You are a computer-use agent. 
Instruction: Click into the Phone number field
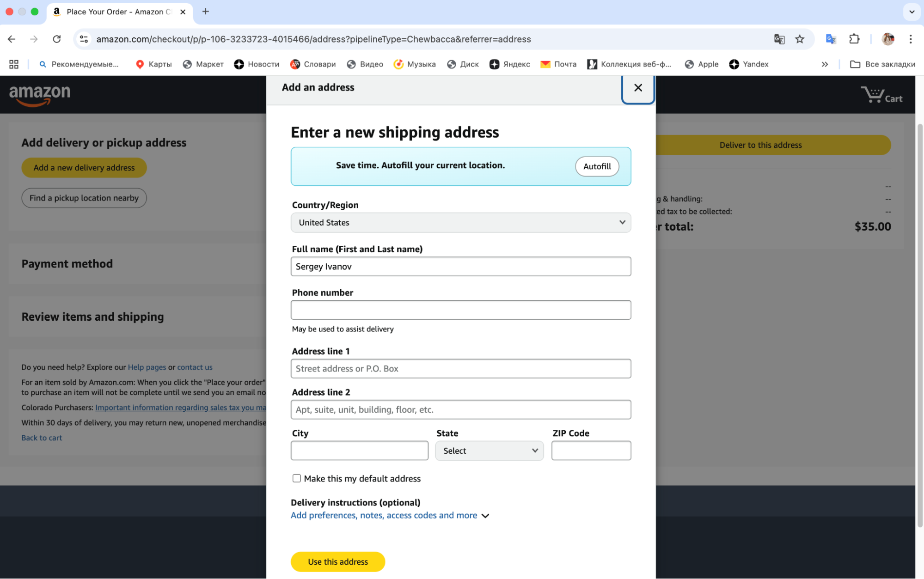[x=460, y=310]
